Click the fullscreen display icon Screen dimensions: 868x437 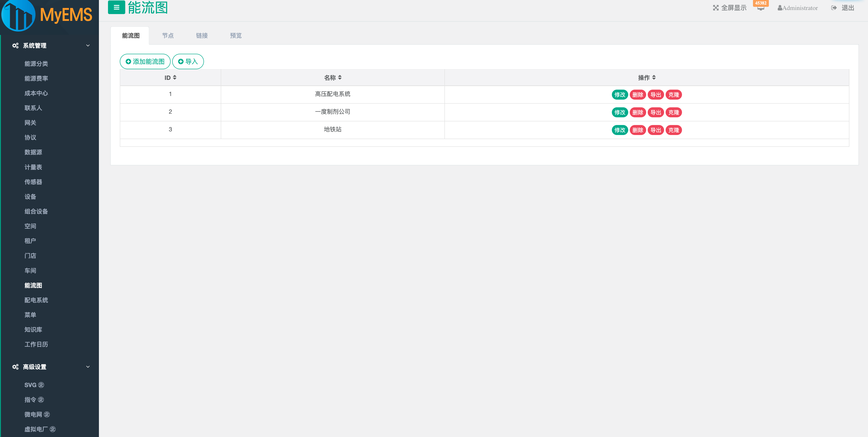[716, 8]
